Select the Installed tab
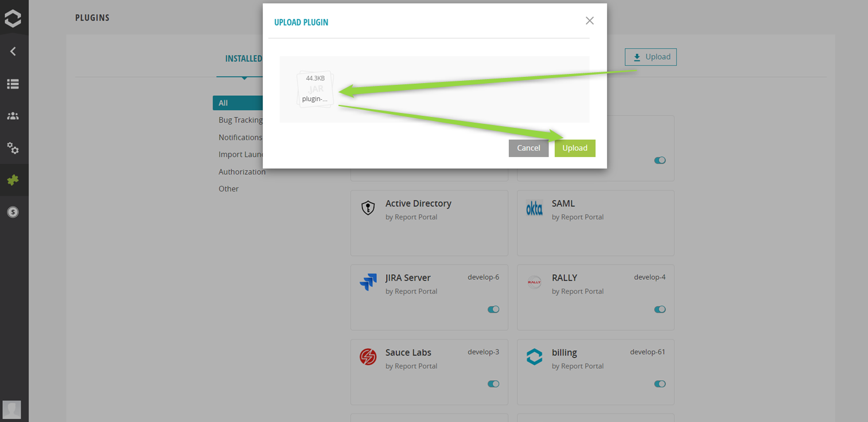This screenshot has height=422, width=868. [x=243, y=58]
